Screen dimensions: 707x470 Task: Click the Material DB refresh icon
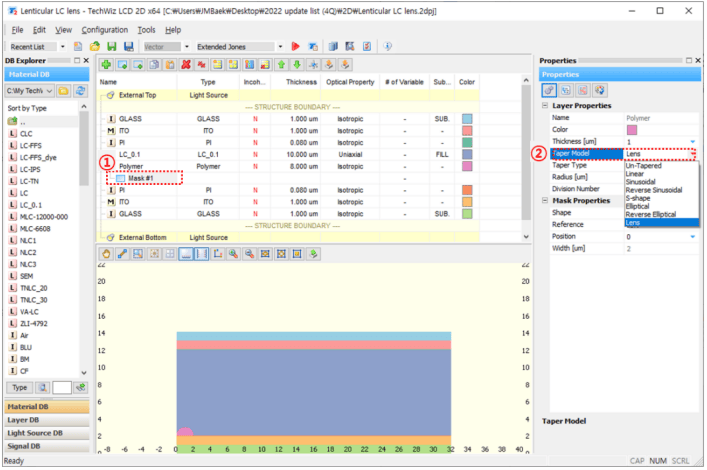81,91
